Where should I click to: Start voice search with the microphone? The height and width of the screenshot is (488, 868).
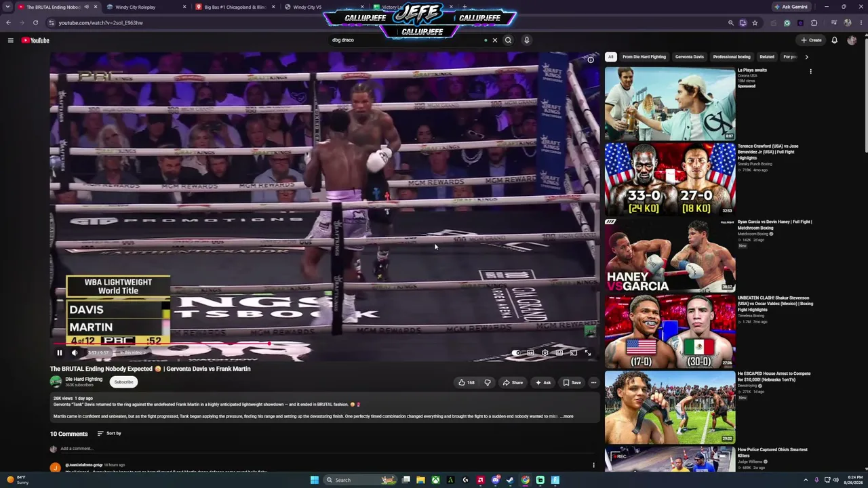click(x=526, y=40)
